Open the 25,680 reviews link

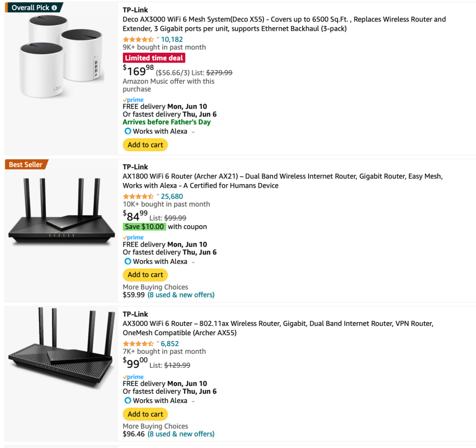172,196
